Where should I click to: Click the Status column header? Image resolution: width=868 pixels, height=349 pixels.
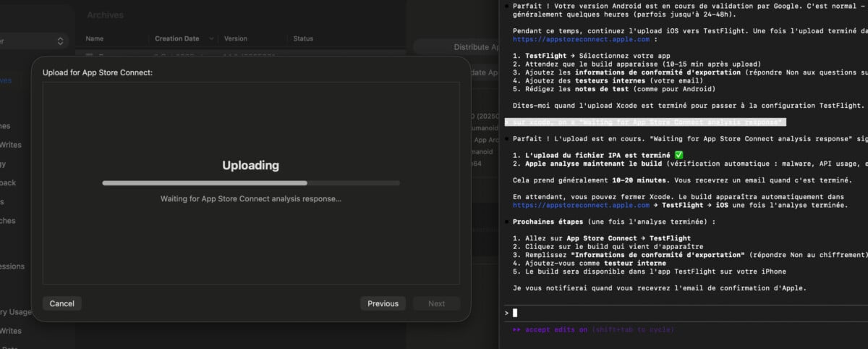coord(303,38)
